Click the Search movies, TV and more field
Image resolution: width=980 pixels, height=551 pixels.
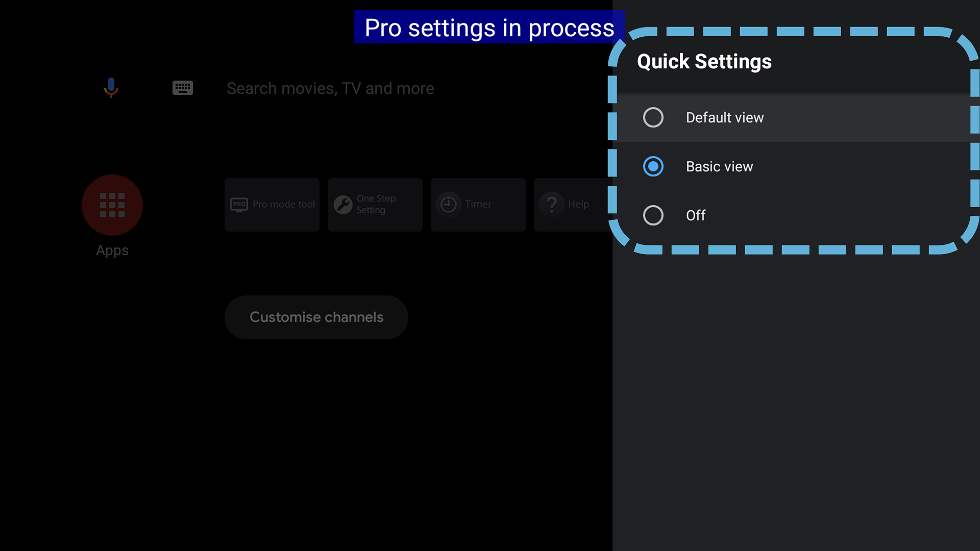point(330,88)
